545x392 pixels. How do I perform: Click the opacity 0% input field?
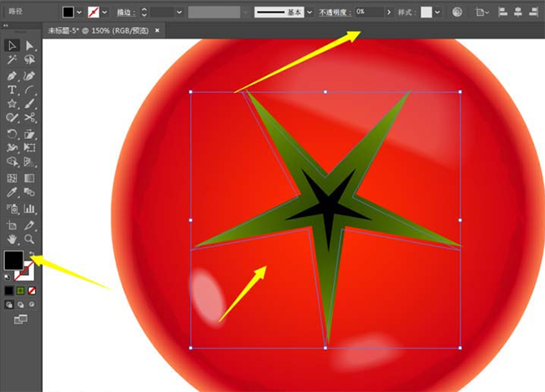point(369,12)
